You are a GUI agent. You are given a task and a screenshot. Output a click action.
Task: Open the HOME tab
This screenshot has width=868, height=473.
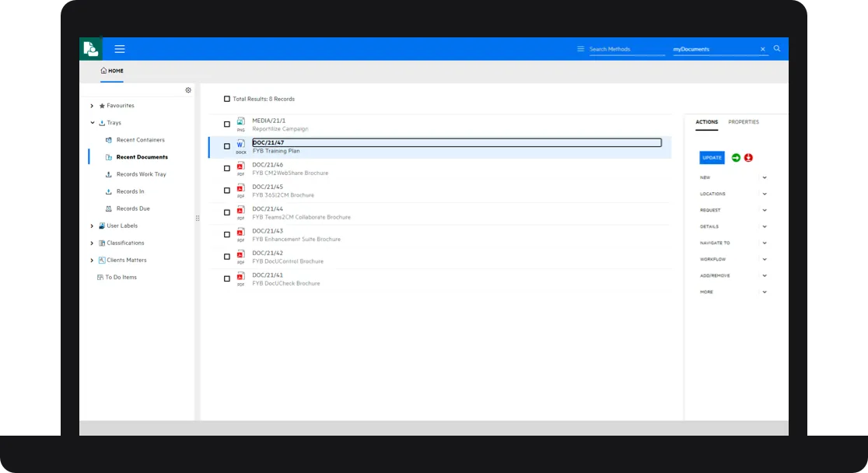point(112,71)
